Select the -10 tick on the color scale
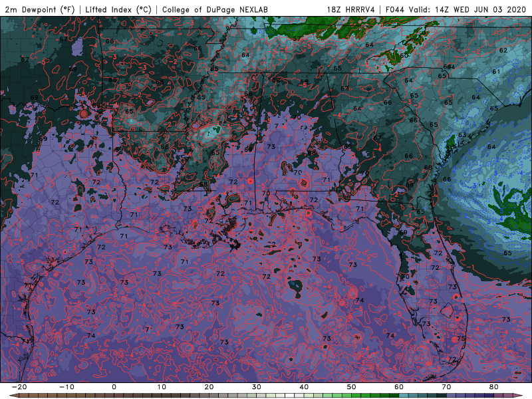The height and width of the screenshot is (399, 532). click(x=67, y=387)
